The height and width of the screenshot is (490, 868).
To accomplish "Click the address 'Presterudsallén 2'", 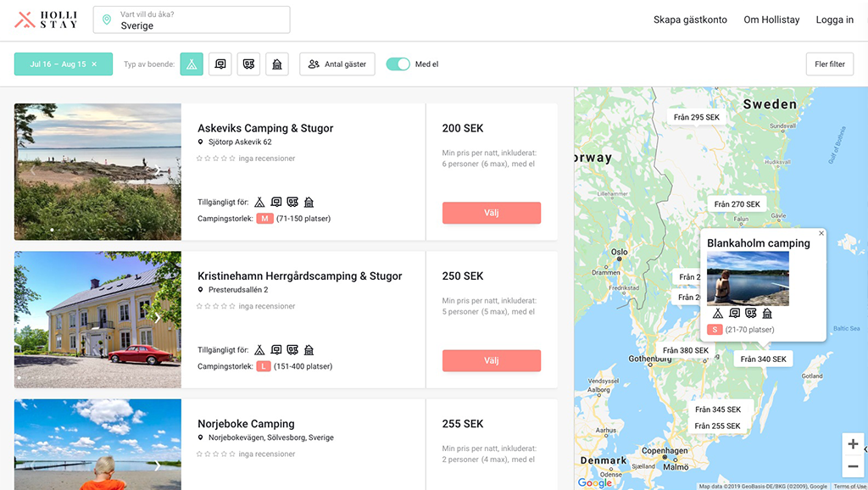I will (238, 290).
